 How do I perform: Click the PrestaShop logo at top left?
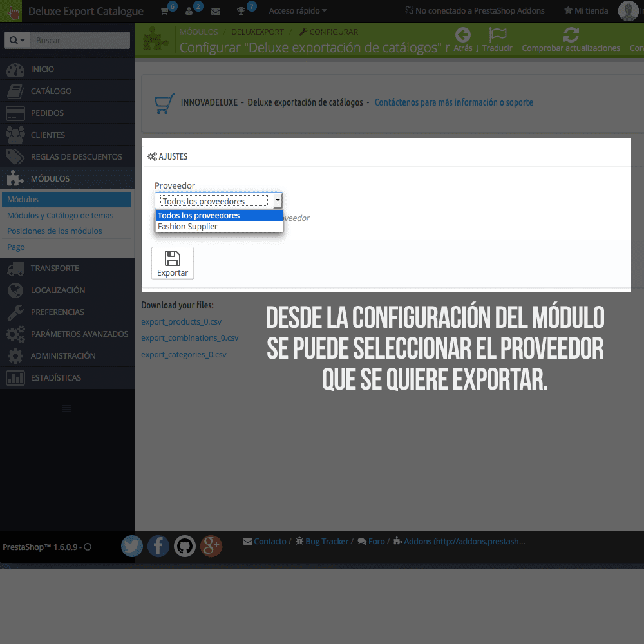pyautogui.click(x=12, y=11)
